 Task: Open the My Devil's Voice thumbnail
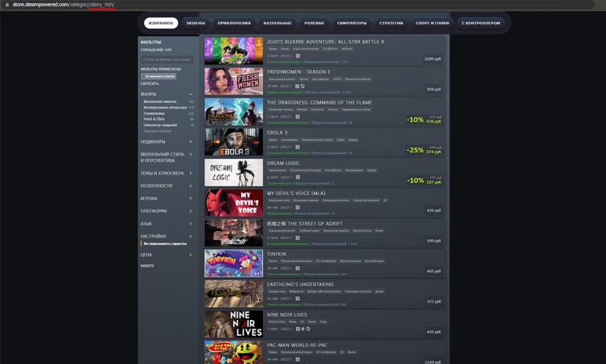234,203
